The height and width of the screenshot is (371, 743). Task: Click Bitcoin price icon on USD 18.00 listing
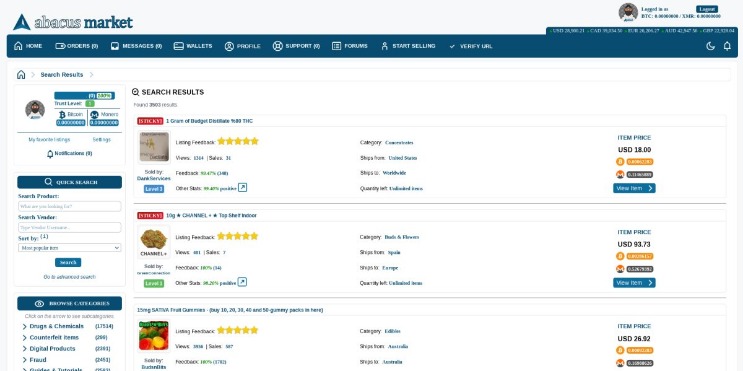click(x=620, y=162)
